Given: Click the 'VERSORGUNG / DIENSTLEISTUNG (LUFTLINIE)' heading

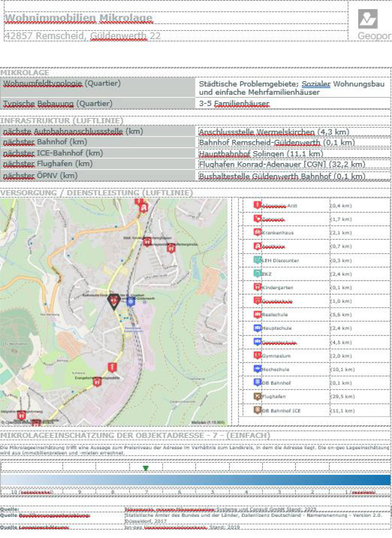Looking at the screenshot, I should click(96, 192).
